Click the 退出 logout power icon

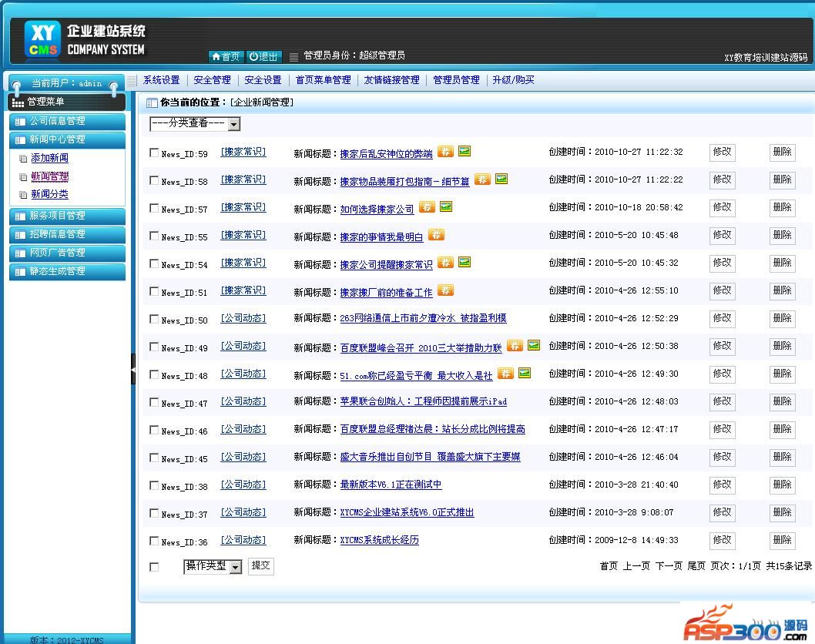[264, 56]
